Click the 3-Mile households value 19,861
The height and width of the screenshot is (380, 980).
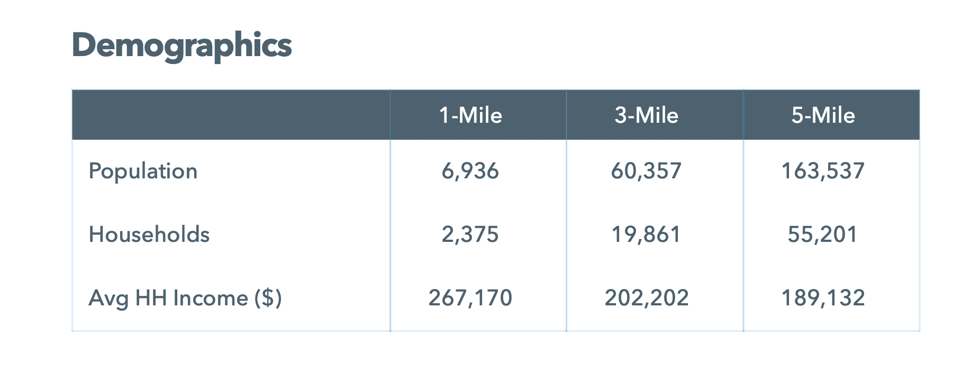click(646, 234)
